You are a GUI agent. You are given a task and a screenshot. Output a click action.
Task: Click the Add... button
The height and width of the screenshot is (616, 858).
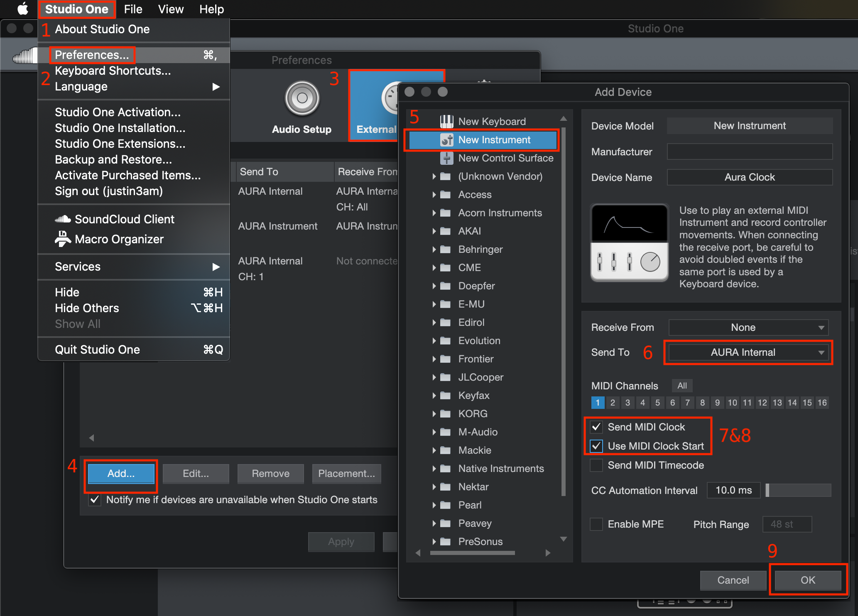121,474
